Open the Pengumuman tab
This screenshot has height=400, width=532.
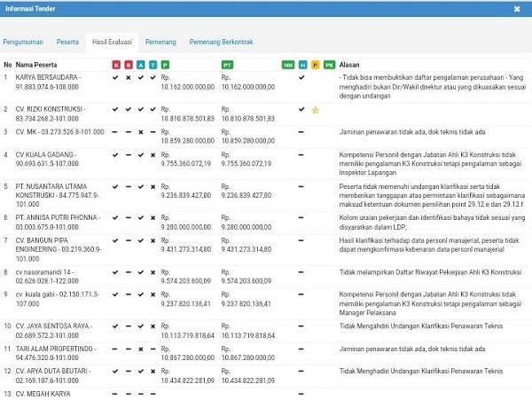[23, 42]
